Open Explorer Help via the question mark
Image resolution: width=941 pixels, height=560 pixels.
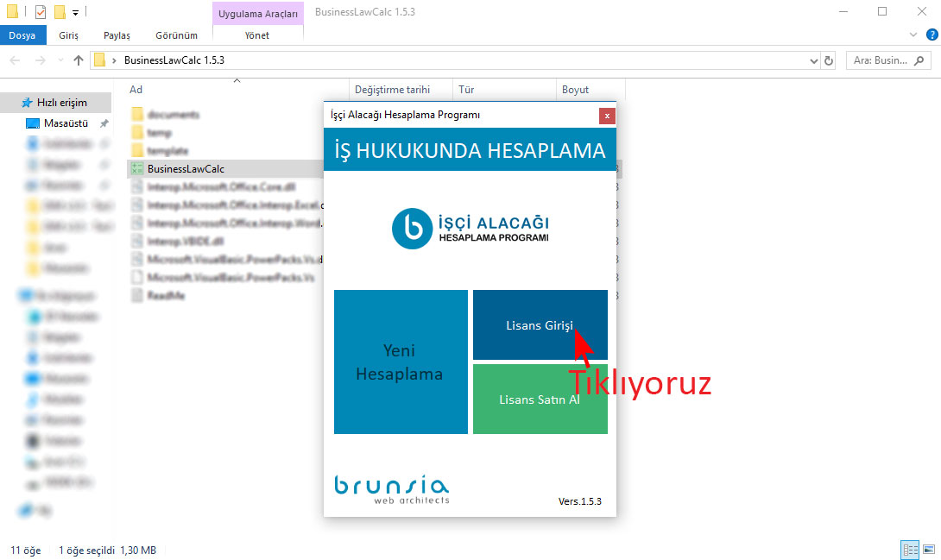(932, 35)
